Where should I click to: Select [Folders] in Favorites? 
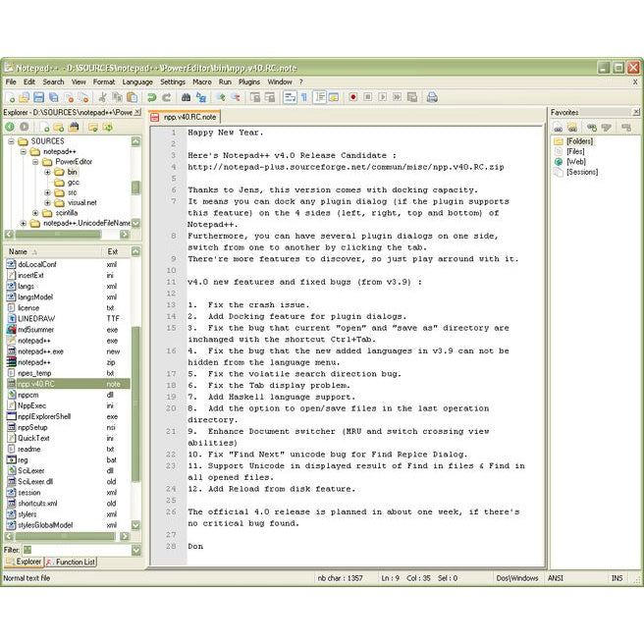pyautogui.click(x=579, y=141)
